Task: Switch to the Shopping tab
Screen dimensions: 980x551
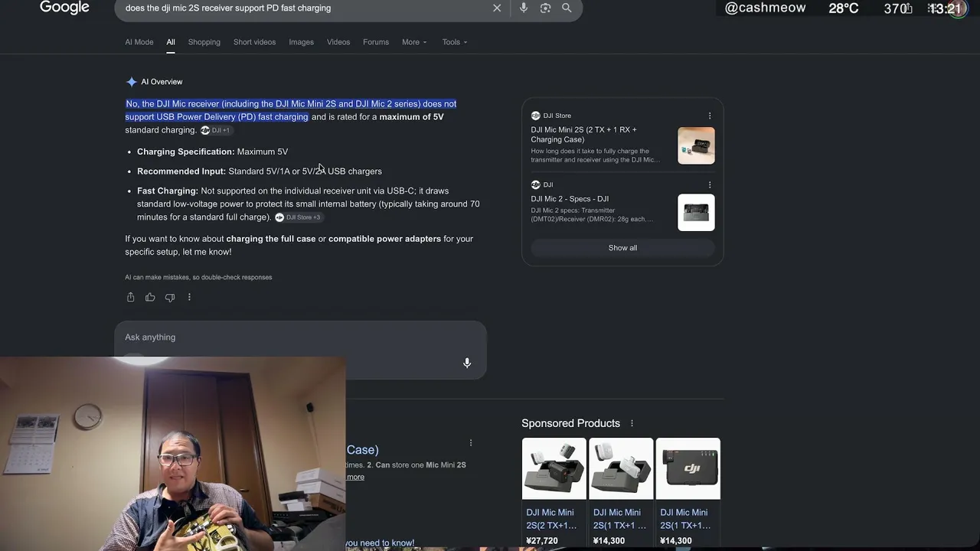Action: [x=204, y=42]
